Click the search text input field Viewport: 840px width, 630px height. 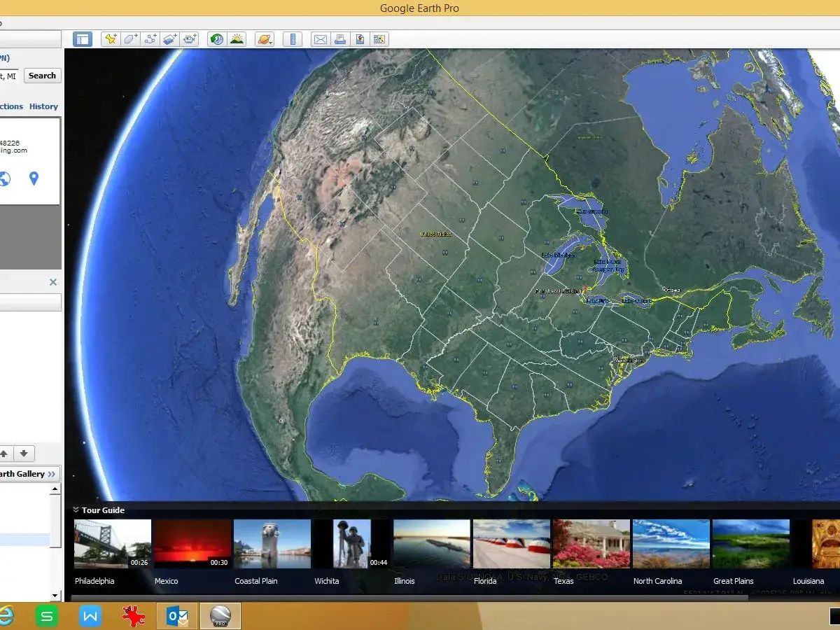10,76
